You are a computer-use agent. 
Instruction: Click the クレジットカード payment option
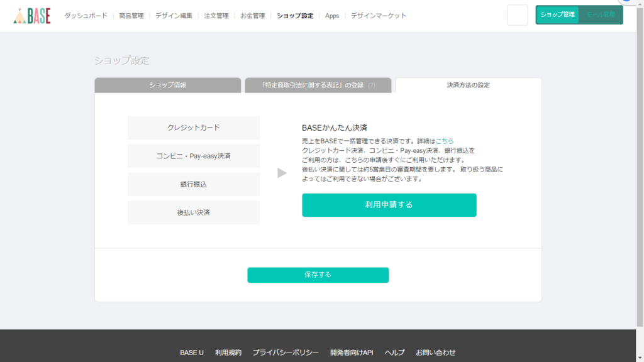pos(194,128)
